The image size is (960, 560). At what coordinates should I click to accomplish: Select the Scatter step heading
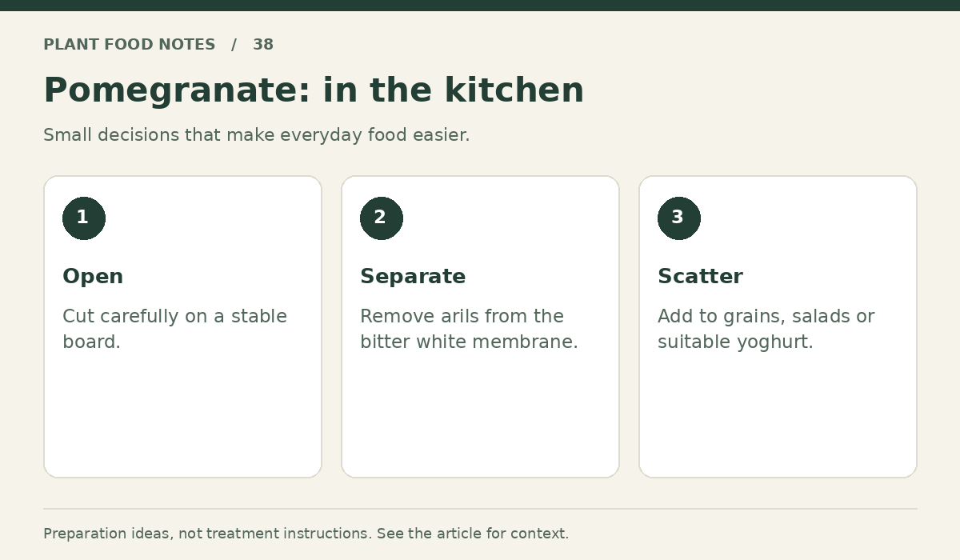[700, 277]
